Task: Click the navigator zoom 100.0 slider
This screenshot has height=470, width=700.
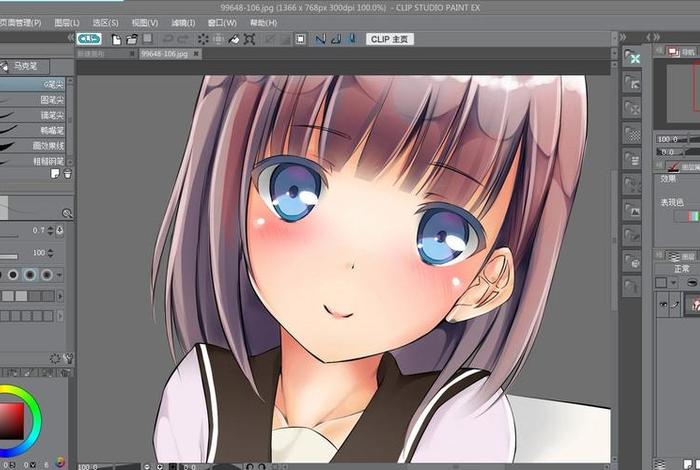Action: tap(678, 139)
